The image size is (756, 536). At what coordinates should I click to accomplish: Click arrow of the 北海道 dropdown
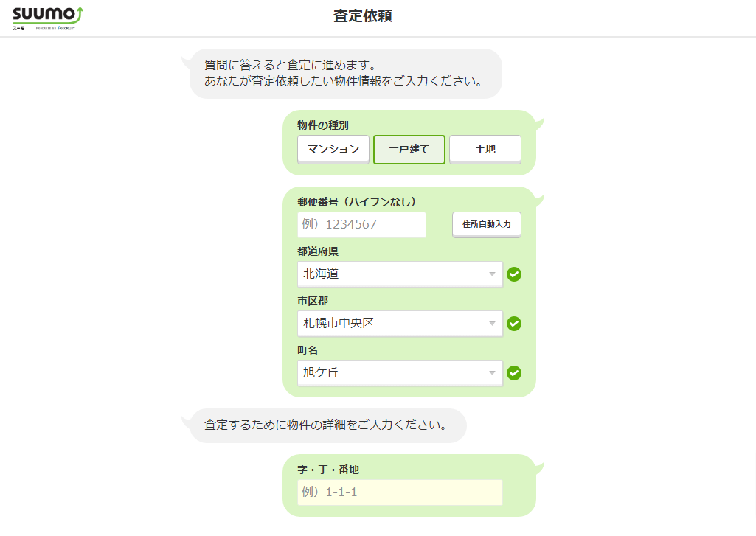pos(492,274)
